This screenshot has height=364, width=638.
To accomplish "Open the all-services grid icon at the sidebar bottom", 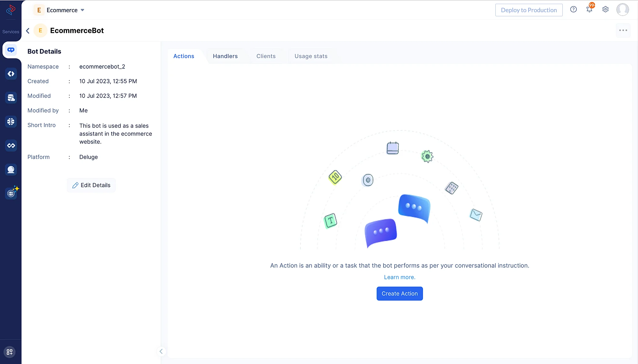I will point(10,352).
